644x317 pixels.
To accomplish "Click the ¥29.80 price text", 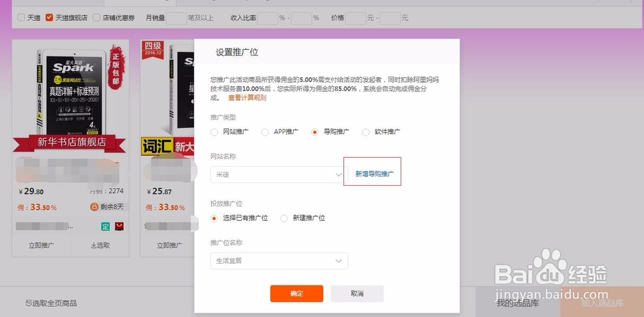I will pyautogui.click(x=31, y=192).
